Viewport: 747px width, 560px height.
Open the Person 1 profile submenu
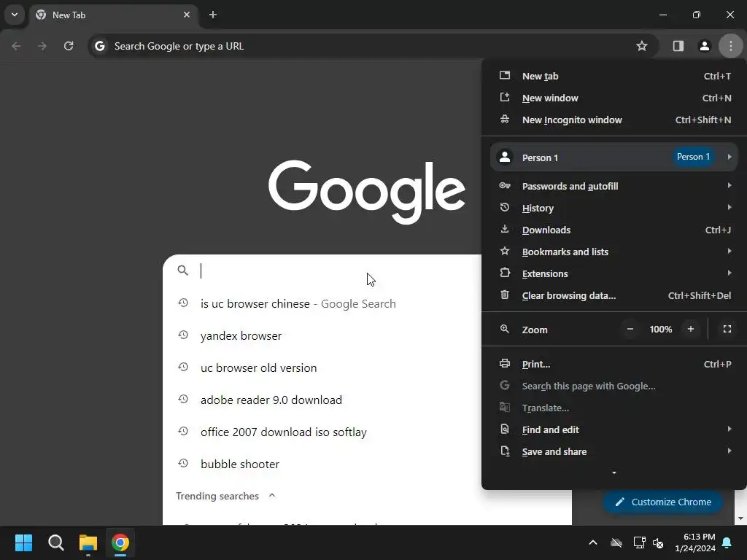click(x=614, y=157)
